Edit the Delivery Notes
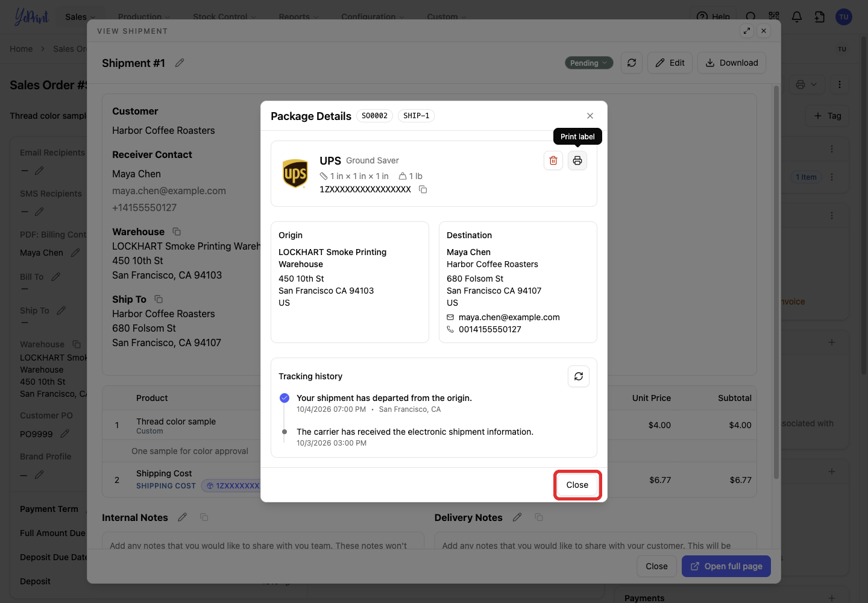This screenshot has height=603, width=868. click(517, 517)
